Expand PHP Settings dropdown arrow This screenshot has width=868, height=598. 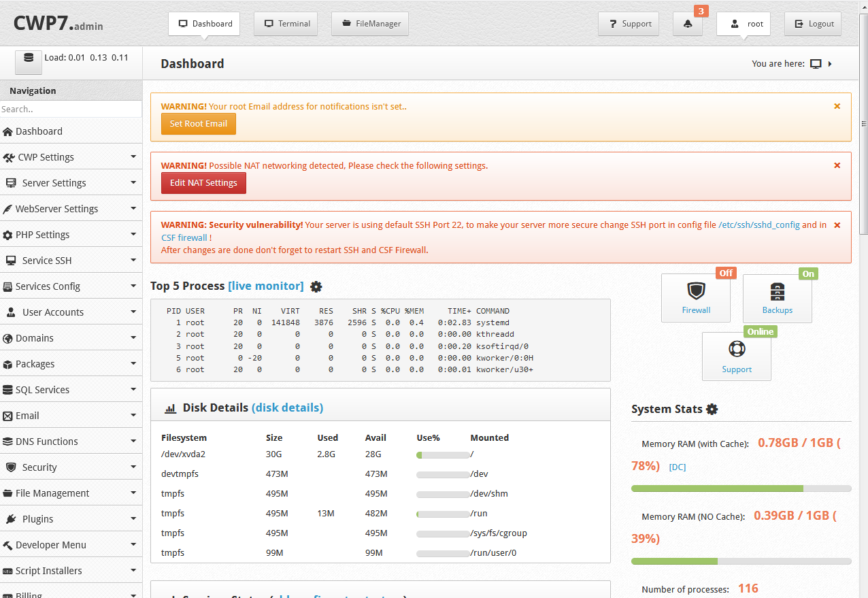tap(133, 234)
